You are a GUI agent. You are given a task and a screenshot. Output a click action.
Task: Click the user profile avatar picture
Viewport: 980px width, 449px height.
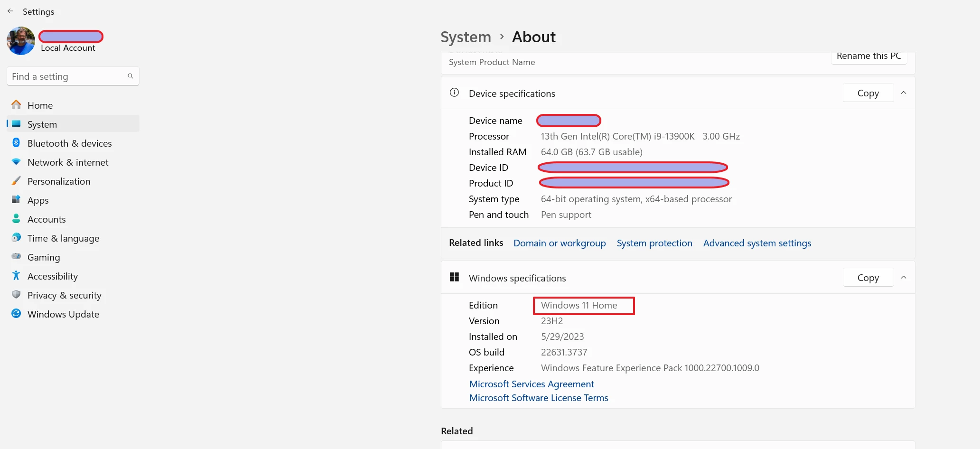pos(21,41)
